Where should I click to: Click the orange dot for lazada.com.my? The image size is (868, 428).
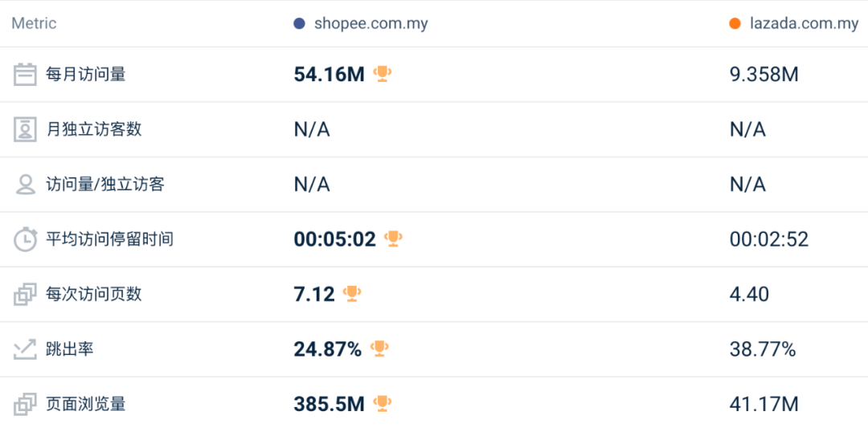pos(735,24)
